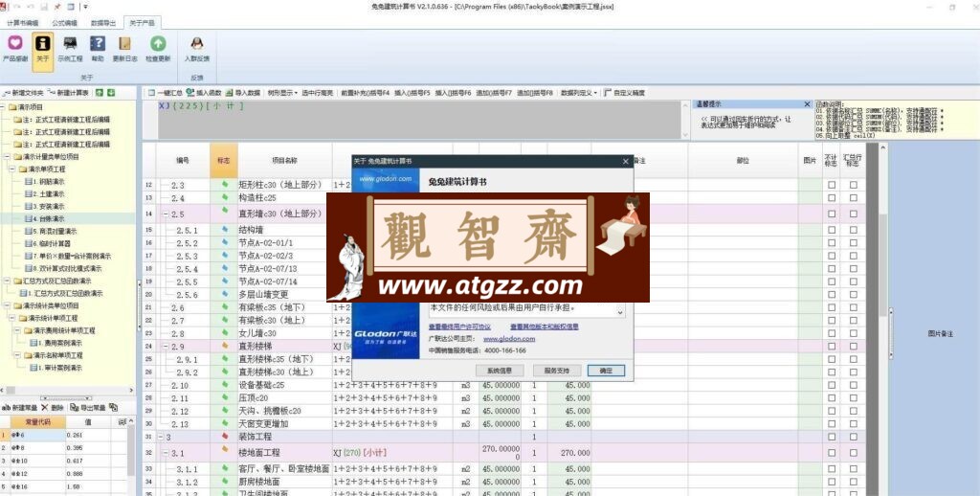Click the red flag icon on row 31

225,436
